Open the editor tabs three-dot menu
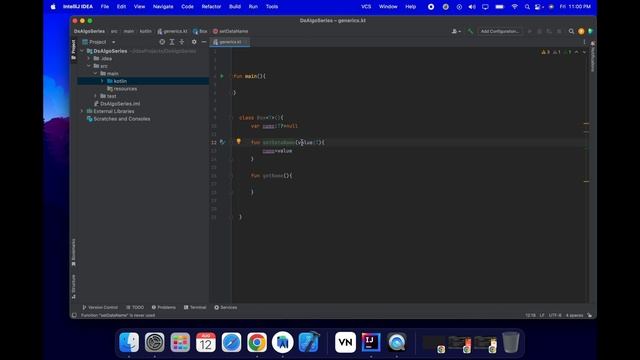 point(584,42)
